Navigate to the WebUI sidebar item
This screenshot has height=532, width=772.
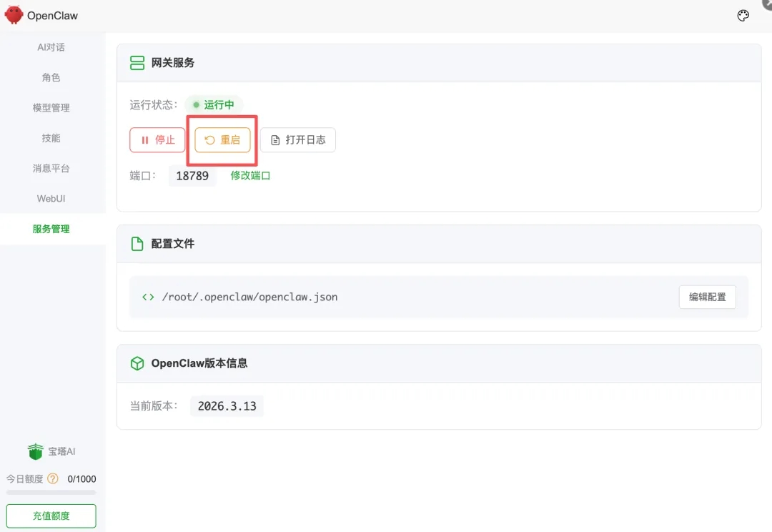pos(51,198)
